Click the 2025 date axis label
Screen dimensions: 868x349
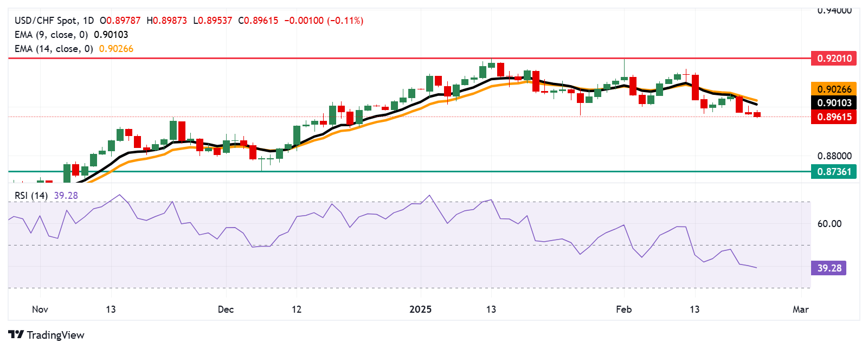420,309
